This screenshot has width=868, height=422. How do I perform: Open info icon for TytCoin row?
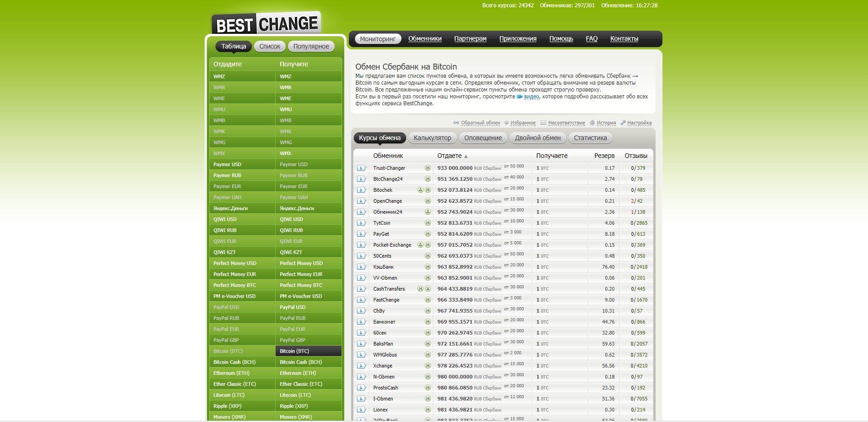click(361, 223)
